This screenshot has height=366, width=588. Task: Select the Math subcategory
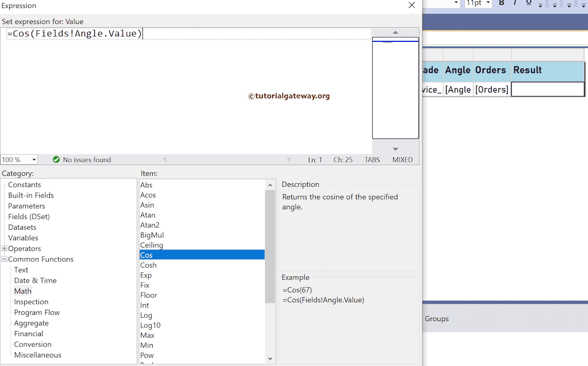(x=23, y=291)
